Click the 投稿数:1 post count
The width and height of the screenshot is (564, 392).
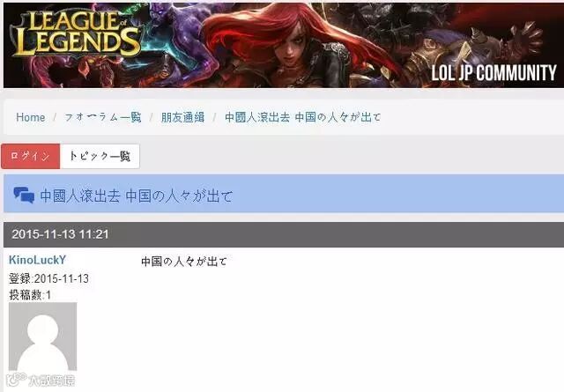30,295
